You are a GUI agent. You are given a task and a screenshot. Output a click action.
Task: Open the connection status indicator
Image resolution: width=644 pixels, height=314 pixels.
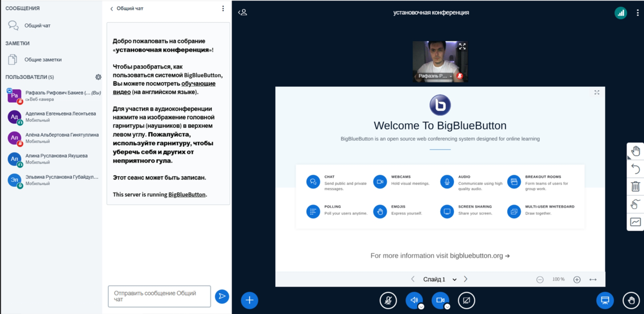[620, 13]
